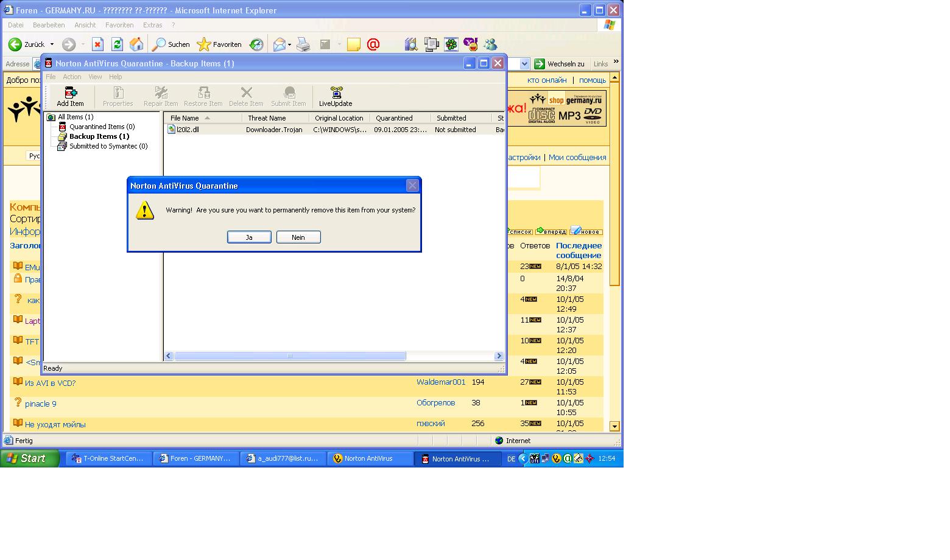Open the Help menu in Norton Quarantine
This screenshot has width=950, height=560.
116,77
